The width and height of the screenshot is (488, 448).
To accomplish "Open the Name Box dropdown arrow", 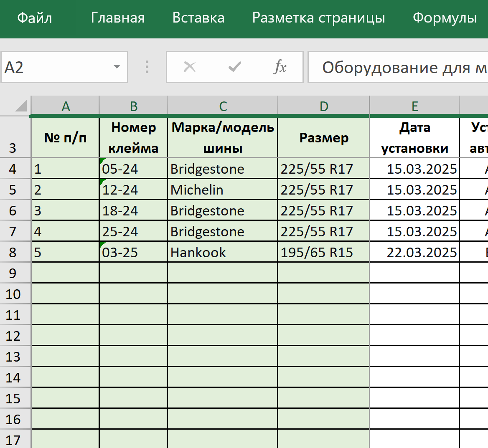I will click(117, 67).
